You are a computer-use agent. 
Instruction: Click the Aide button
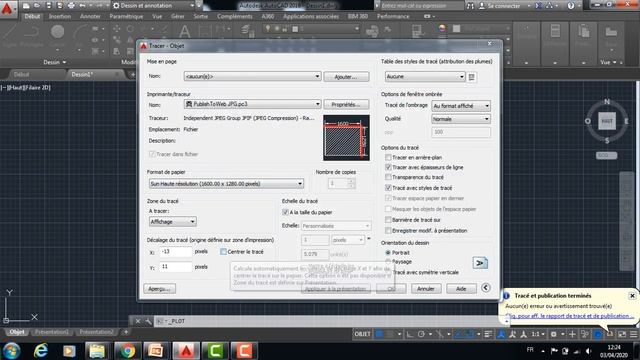coord(461,289)
